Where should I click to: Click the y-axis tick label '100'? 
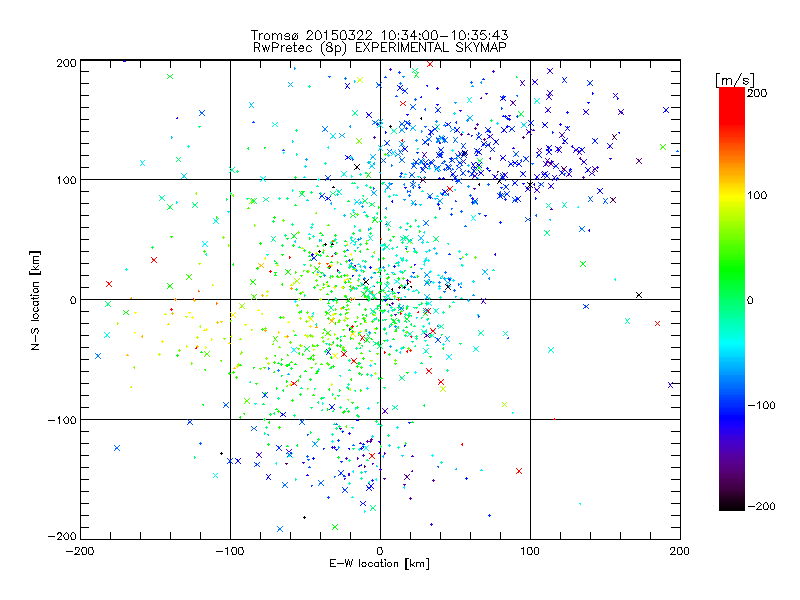tap(67, 180)
